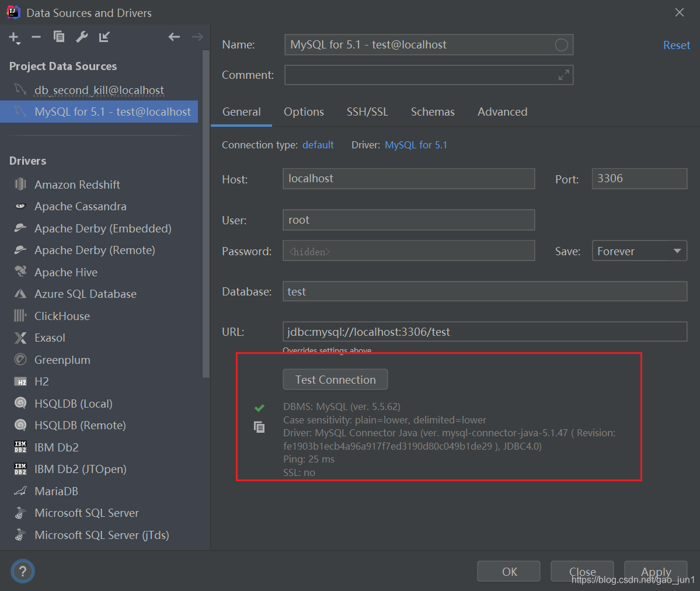Close the Data Sources and Drivers dialog
The image size is (700, 591).
click(x=680, y=12)
